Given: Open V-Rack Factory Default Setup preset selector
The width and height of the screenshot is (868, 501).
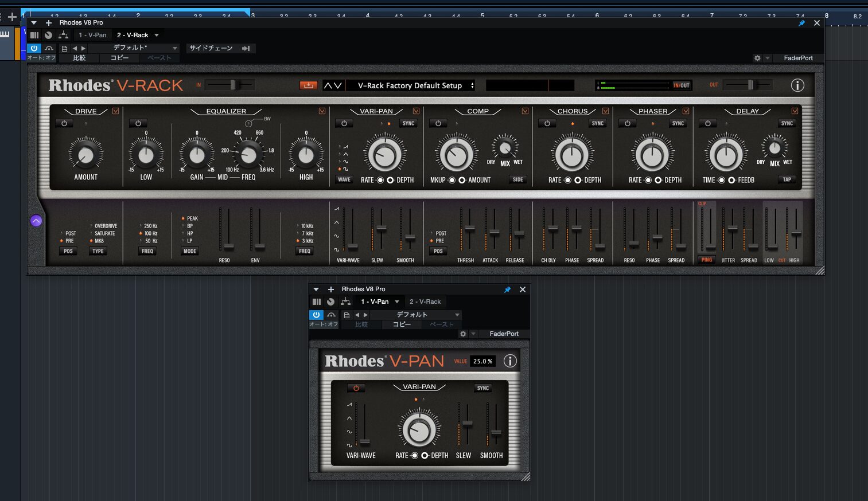Looking at the screenshot, I should 411,85.
